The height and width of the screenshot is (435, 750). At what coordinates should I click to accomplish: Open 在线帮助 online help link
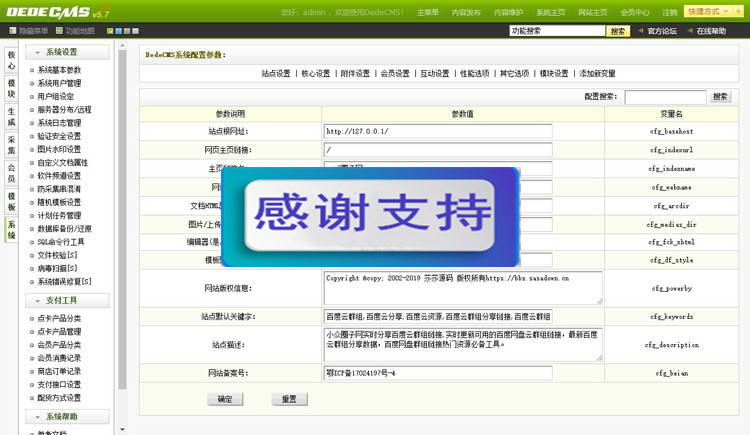[711, 31]
